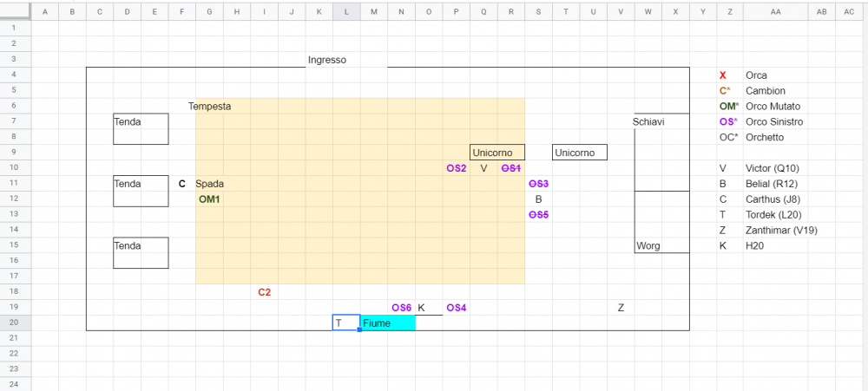The image size is (868, 391).
Task: Select the Ingresso cell
Action: click(327, 60)
